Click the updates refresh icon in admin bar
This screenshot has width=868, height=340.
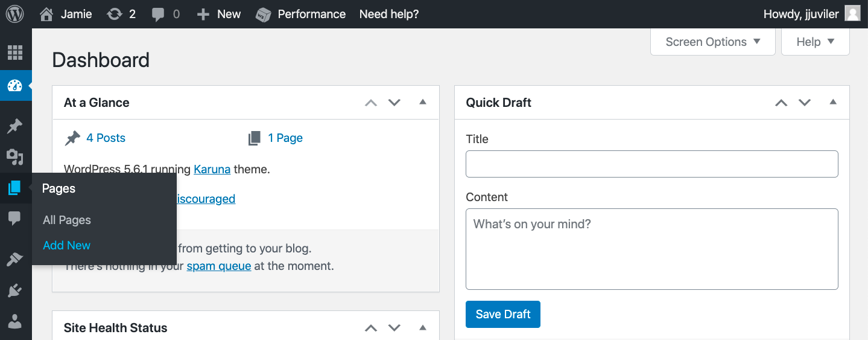[x=115, y=14]
